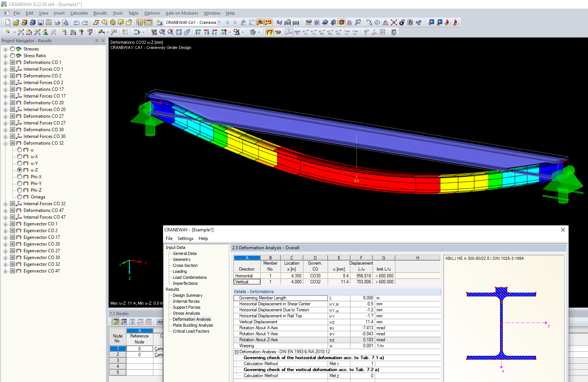
Task: Select the Phi-X rotation radio button
Action: coord(20,177)
